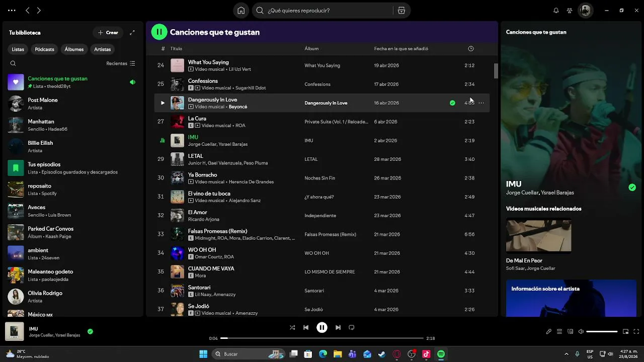Open the three-dots app menu
644x362 pixels.
point(12,10)
